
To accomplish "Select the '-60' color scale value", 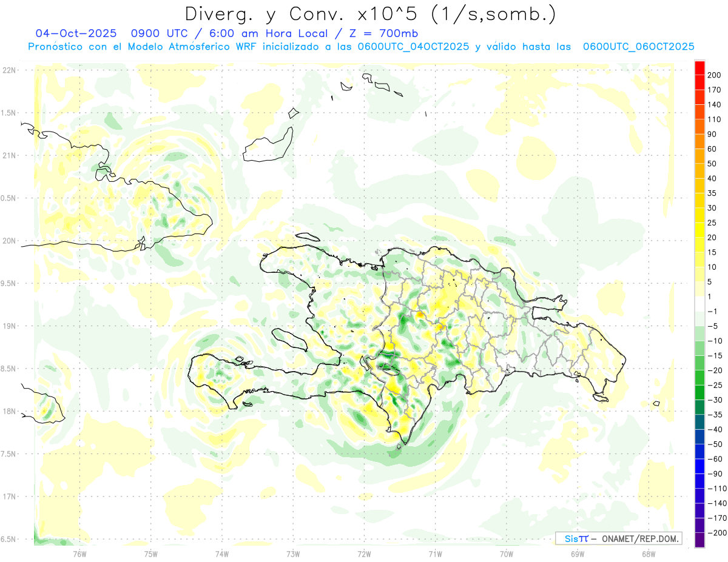I will [716, 459].
